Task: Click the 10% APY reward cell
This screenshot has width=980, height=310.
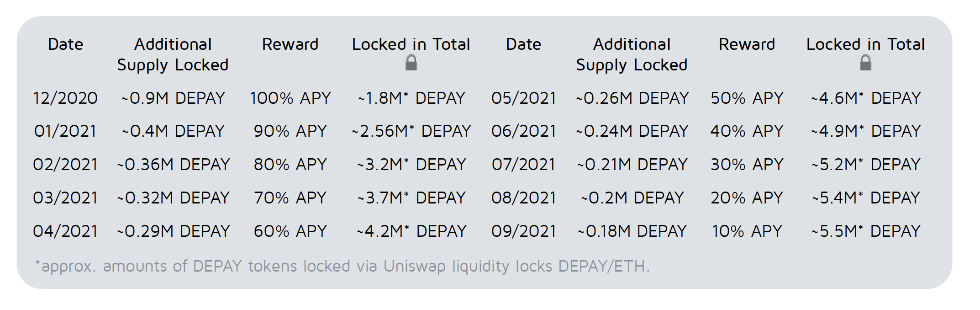Action: [747, 231]
